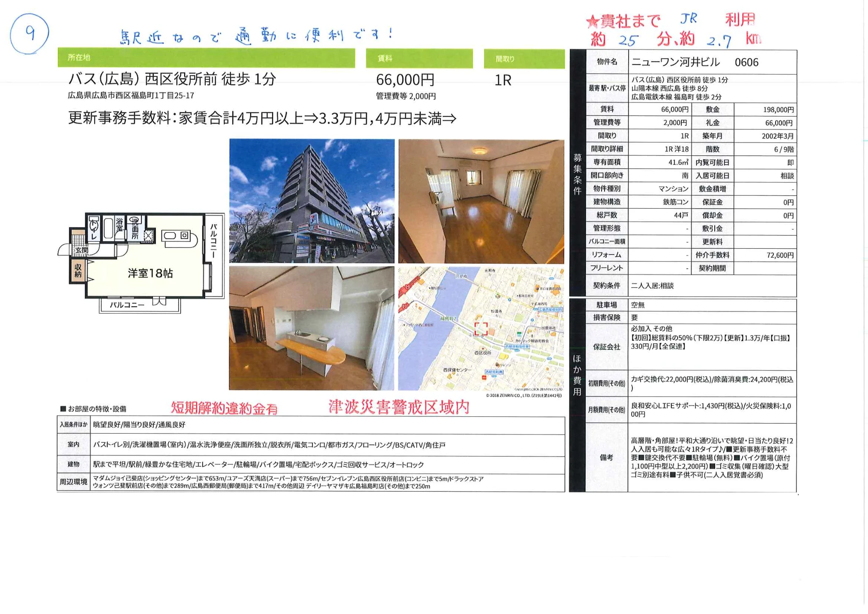Click the 収納 storage box on the floor plan

78,271
